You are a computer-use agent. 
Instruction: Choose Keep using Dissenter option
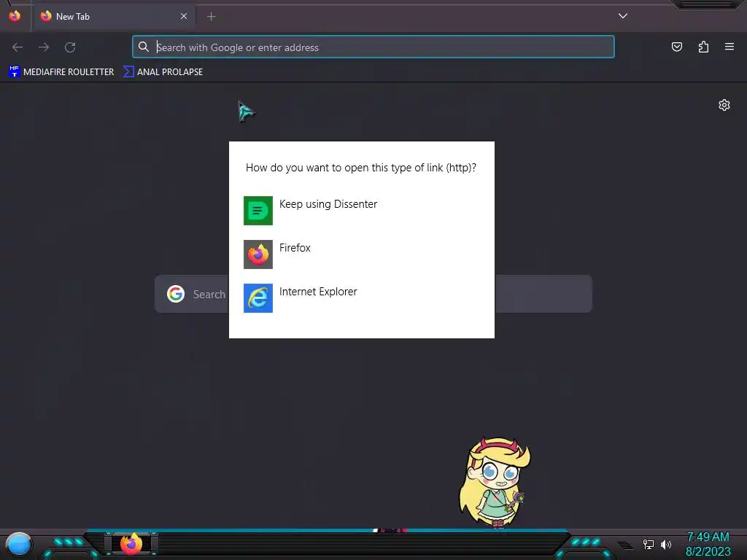pyautogui.click(x=361, y=211)
